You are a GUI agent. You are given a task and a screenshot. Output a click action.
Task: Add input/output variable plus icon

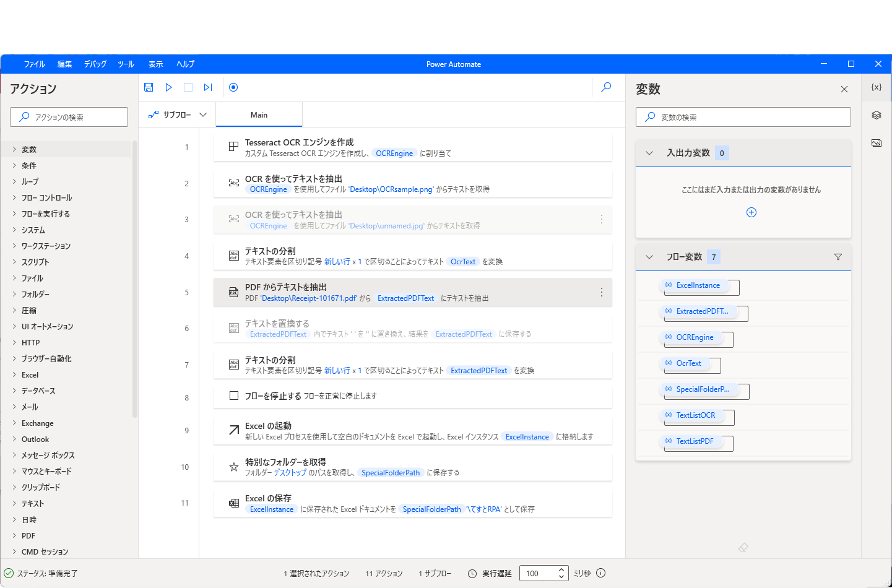pos(751,212)
